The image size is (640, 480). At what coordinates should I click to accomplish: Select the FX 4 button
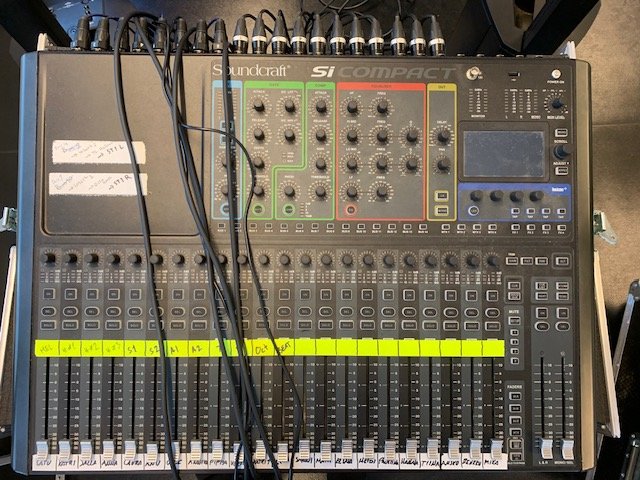click(x=562, y=228)
